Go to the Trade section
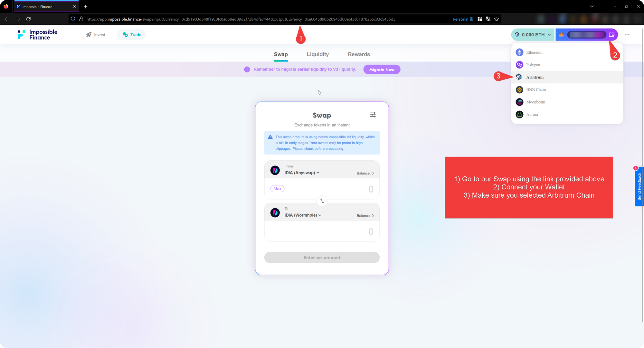This screenshot has height=348, width=644. click(x=132, y=35)
